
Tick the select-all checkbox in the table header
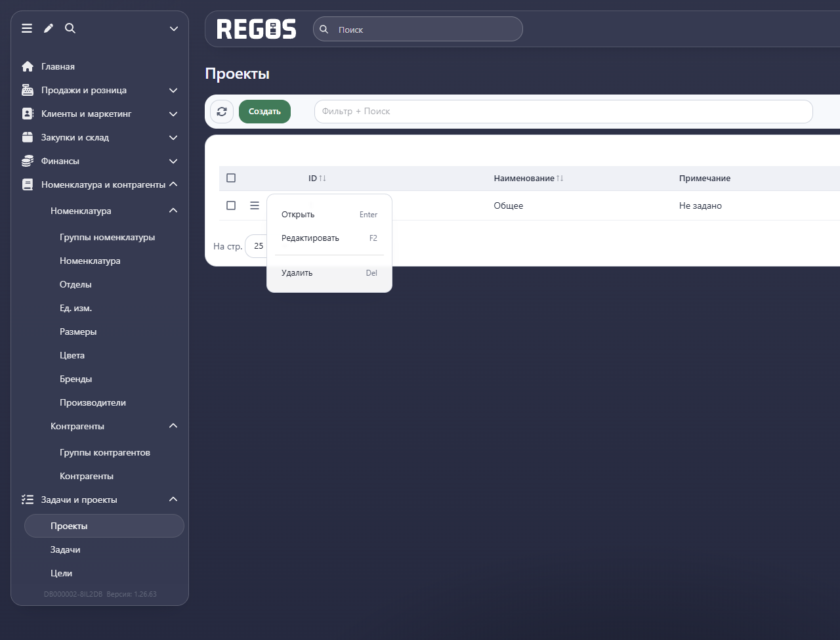tap(231, 178)
